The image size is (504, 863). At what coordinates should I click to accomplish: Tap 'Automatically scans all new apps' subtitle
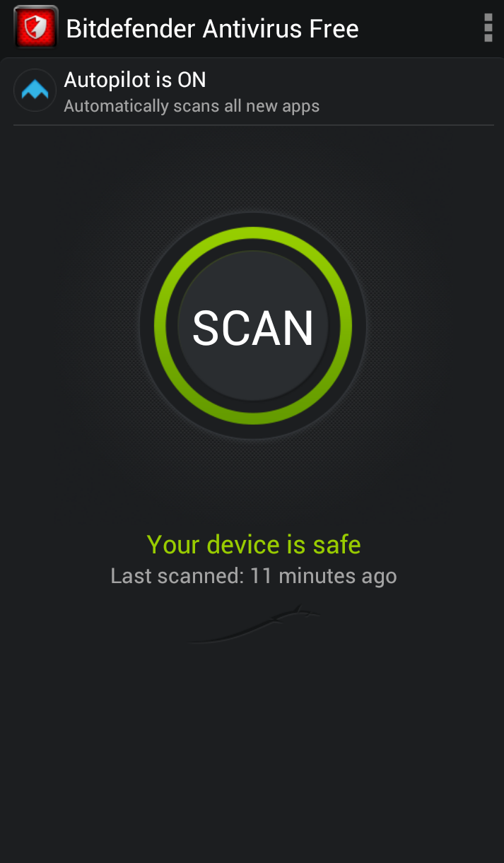pos(192,106)
